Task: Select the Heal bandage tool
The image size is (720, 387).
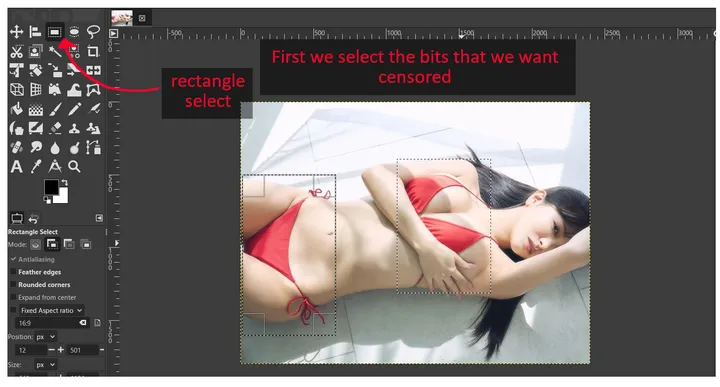Action: [17, 147]
